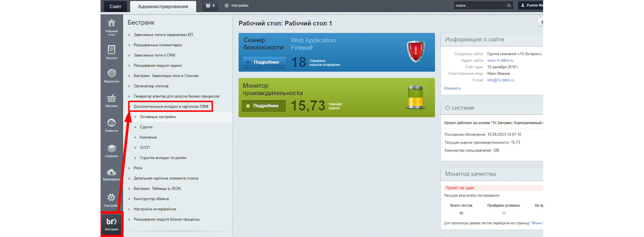Expand Зависимые поля в CRM arrow

[x=129, y=55]
